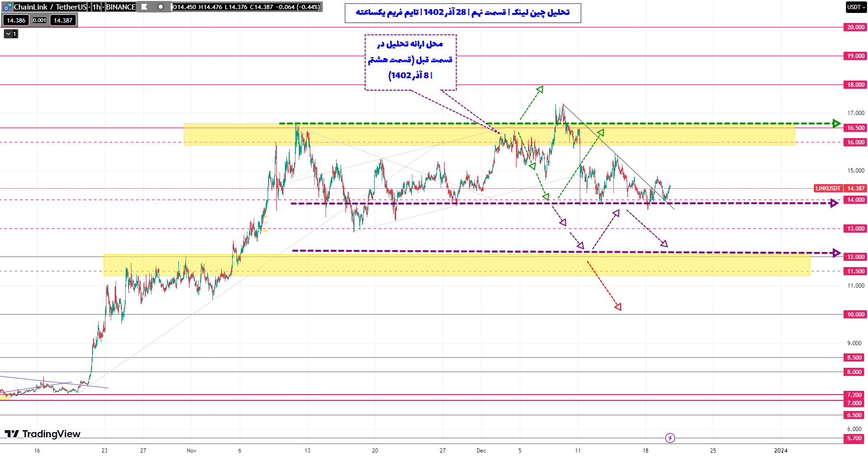The width and height of the screenshot is (868, 456).
Task: Click the 7.200 price level label
Action: 854,395
